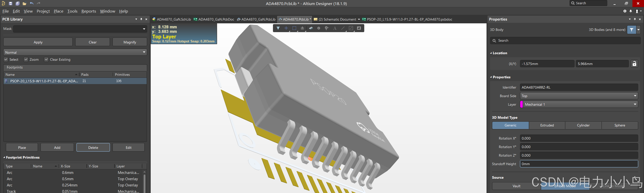Click the Standoff Height input field
This screenshot has width=644, height=193.
click(x=579, y=164)
